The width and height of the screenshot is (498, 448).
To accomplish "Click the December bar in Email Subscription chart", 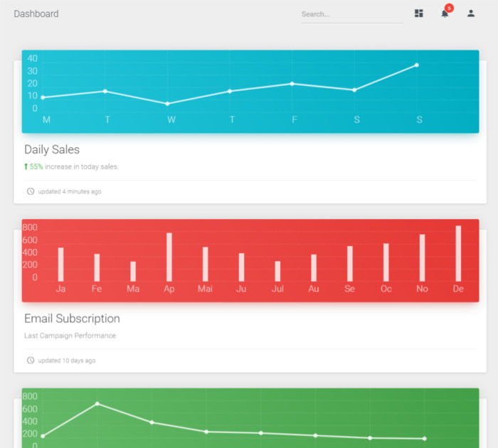I will [458, 253].
